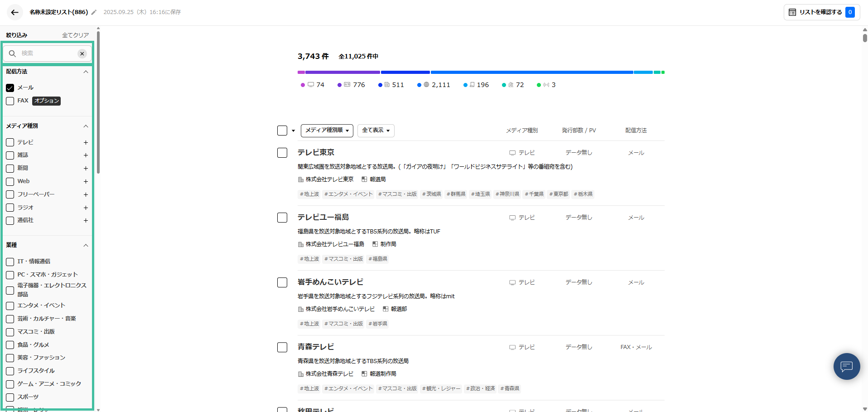This screenshot has height=412, width=868.
Task: Check the FAX delivery option
Action: coord(10,101)
